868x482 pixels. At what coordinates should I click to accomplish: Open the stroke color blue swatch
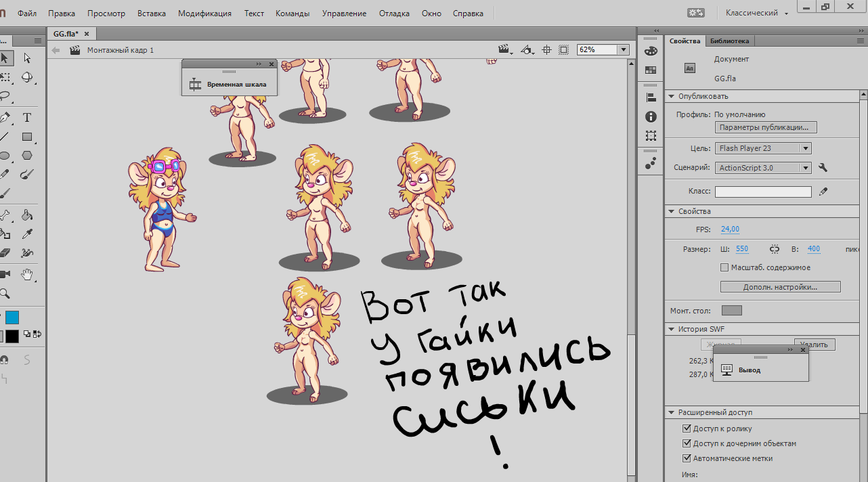[12, 317]
